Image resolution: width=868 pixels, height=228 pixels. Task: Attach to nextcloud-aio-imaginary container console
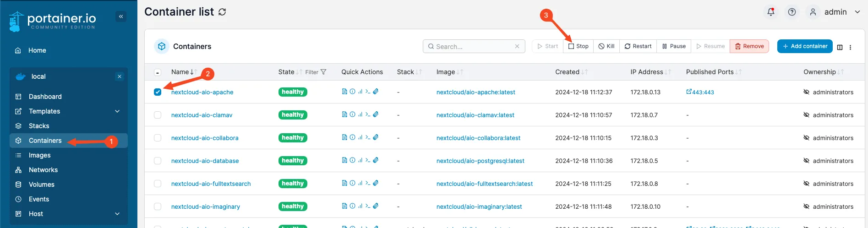click(x=376, y=206)
